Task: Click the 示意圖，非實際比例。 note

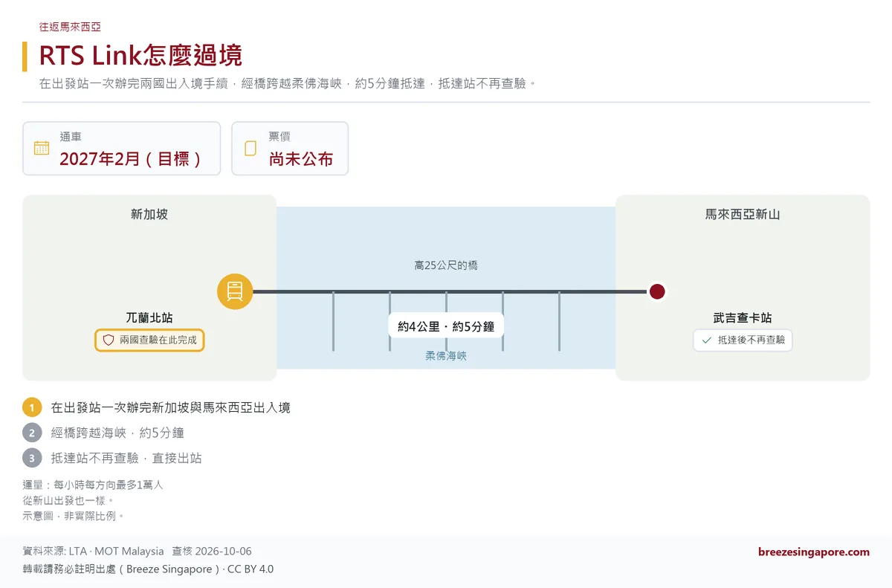Action: click(x=74, y=516)
